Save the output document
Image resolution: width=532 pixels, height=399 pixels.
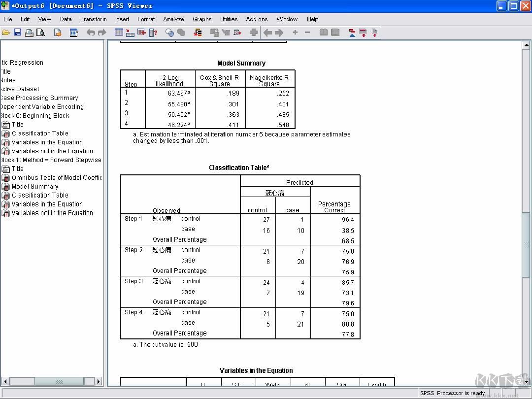coord(18,33)
